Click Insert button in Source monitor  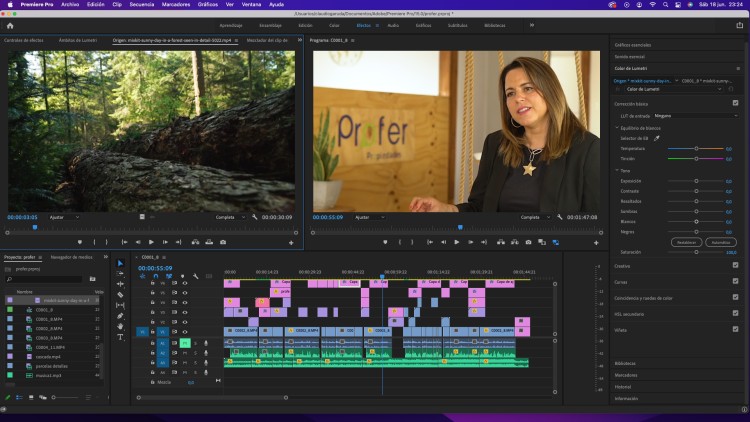pos(195,242)
